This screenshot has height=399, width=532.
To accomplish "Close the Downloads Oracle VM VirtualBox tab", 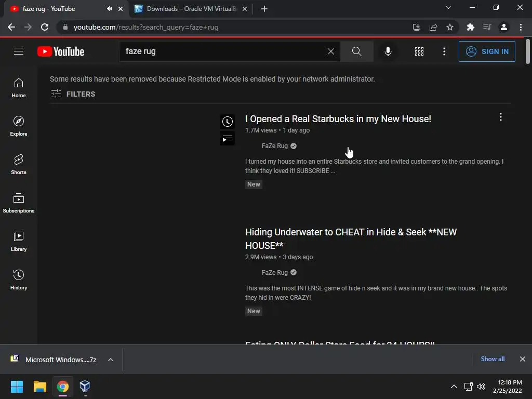I will click(245, 9).
